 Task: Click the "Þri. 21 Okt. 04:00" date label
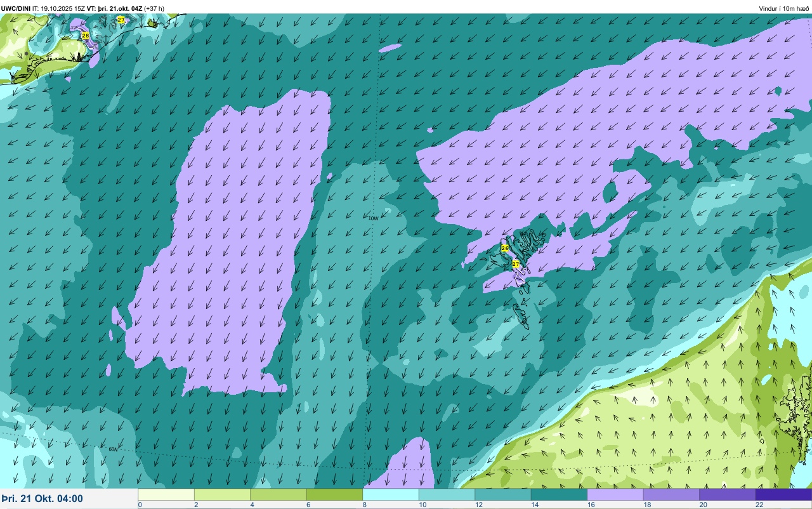click(42, 498)
